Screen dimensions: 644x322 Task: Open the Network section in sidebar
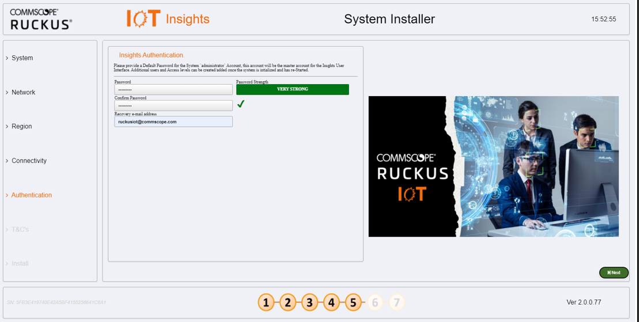click(x=24, y=92)
